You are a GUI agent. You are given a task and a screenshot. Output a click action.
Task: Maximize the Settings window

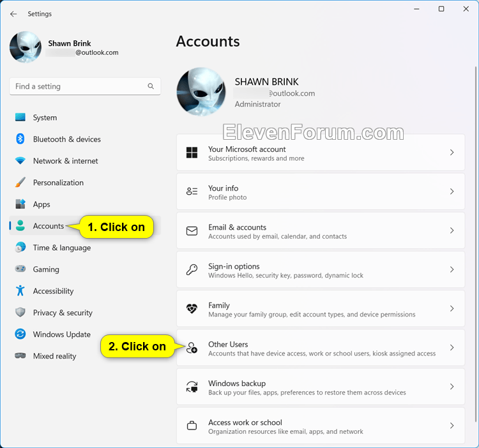click(441, 9)
